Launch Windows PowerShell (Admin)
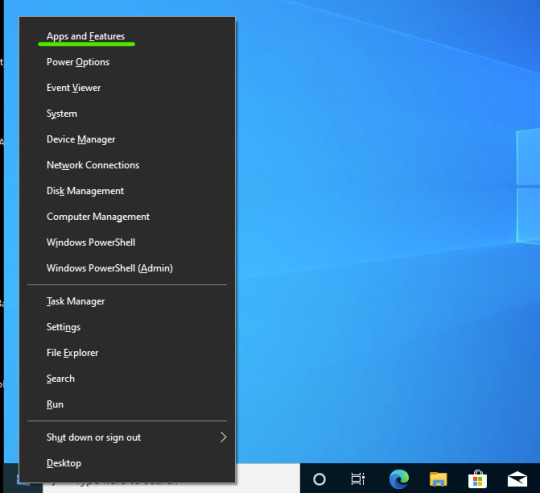This screenshot has width=540, height=493. 127,269
